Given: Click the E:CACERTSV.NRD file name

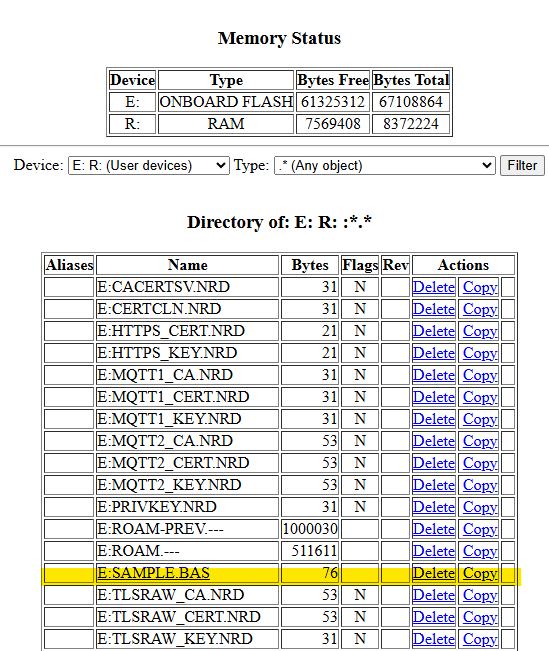Looking at the screenshot, I should [163, 287].
